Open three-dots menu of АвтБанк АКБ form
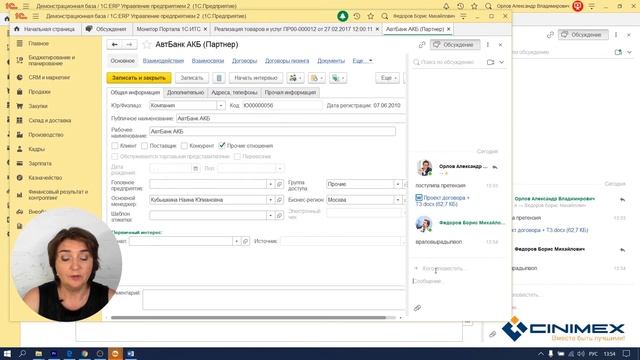The height and width of the screenshot is (360, 640). tap(488, 44)
